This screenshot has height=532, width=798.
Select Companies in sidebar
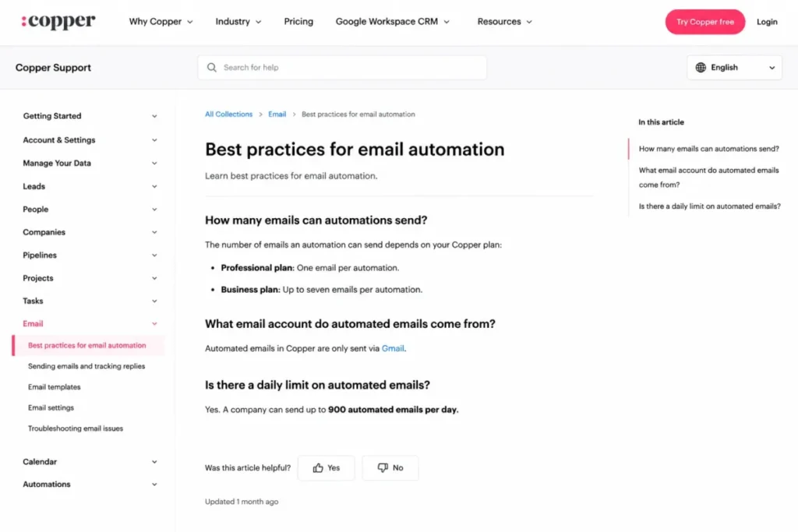(x=44, y=232)
